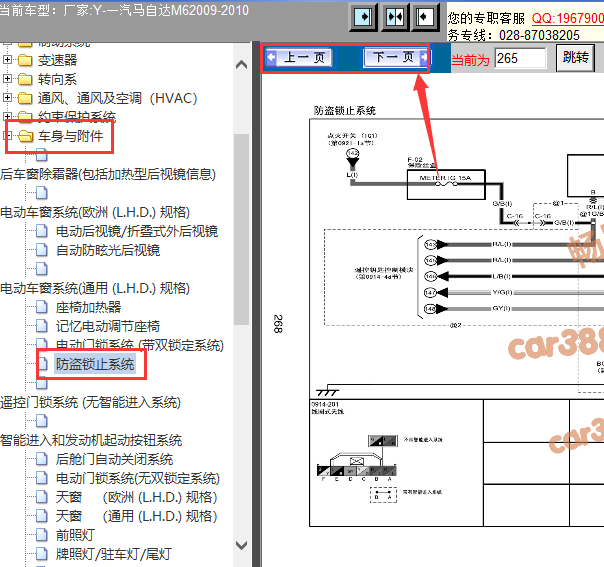Select the 转向系 folder icon
This screenshot has width=604, height=567.
25,79
